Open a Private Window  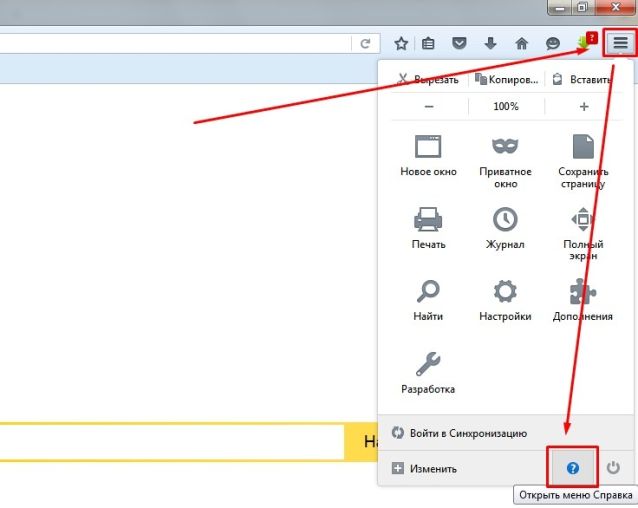(505, 149)
